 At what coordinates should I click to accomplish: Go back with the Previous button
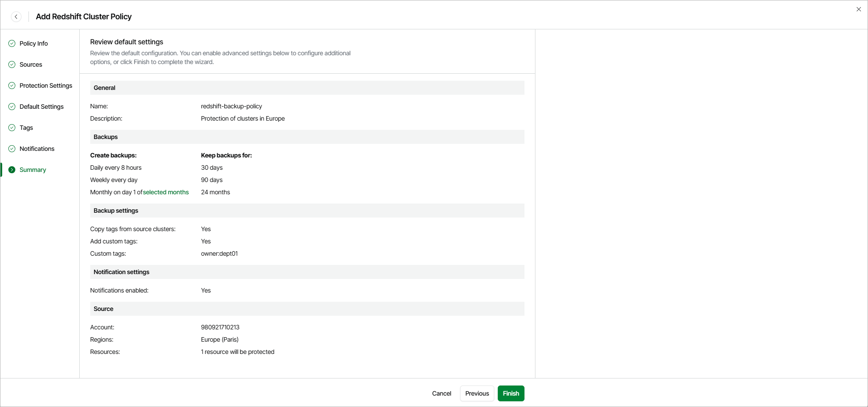477,393
